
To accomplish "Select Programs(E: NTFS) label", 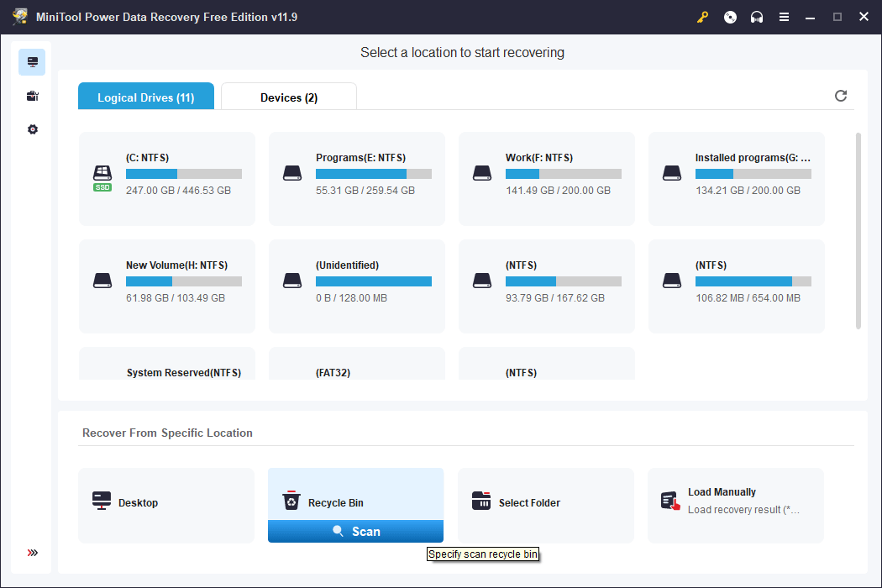I will 360,158.
